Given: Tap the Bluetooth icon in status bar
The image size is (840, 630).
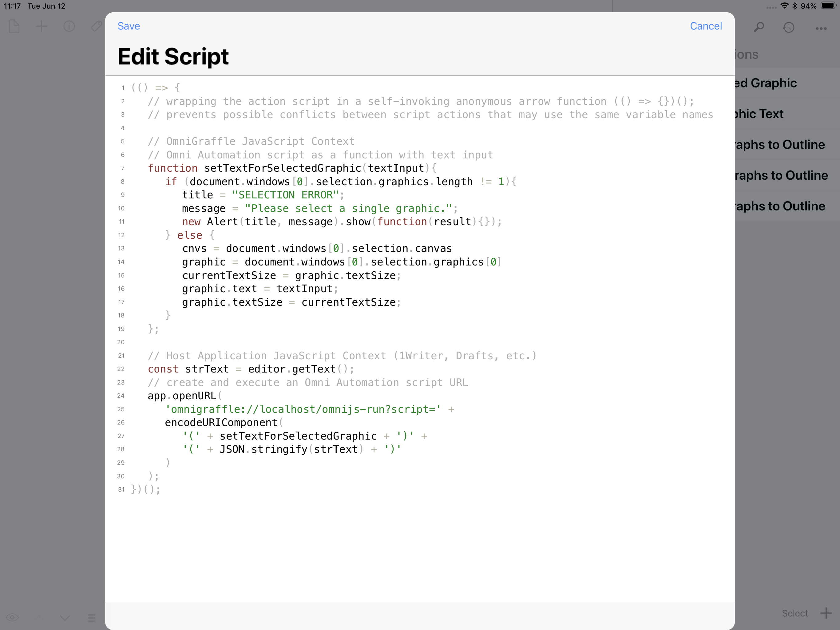Looking at the screenshot, I should 794,6.
